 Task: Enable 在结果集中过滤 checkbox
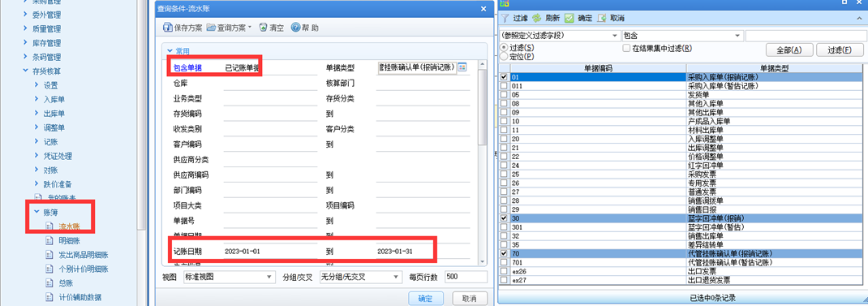pyautogui.click(x=626, y=48)
